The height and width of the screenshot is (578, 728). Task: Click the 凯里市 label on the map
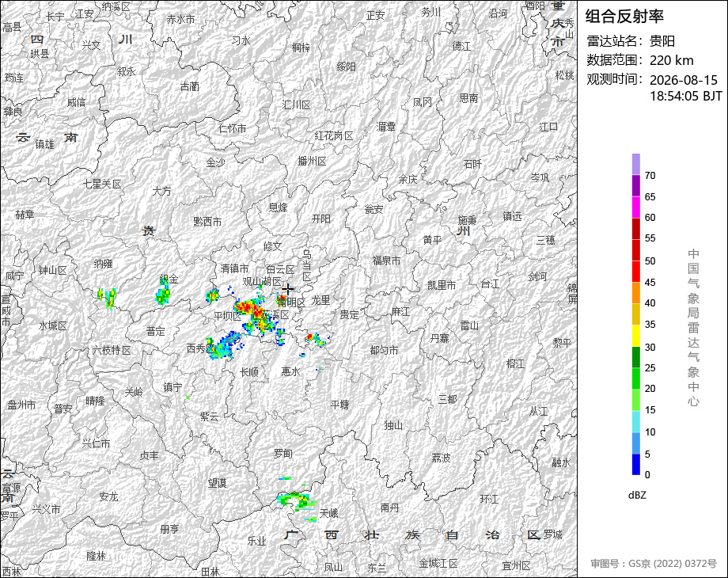point(442,285)
